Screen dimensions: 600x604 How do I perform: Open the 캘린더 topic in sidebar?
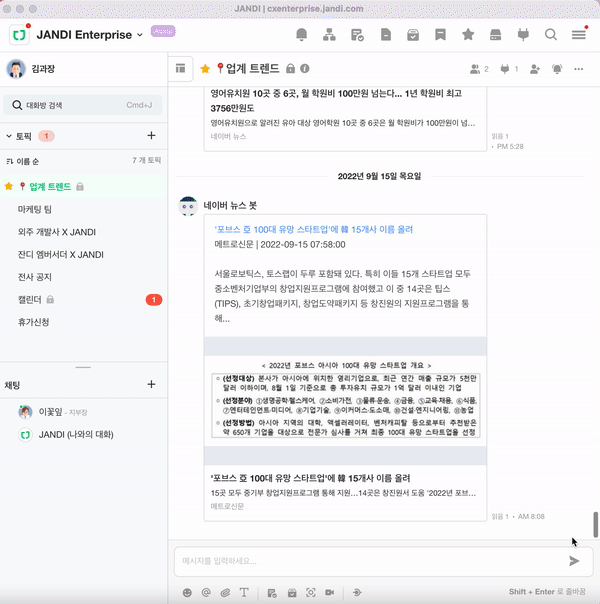[x=30, y=299]
